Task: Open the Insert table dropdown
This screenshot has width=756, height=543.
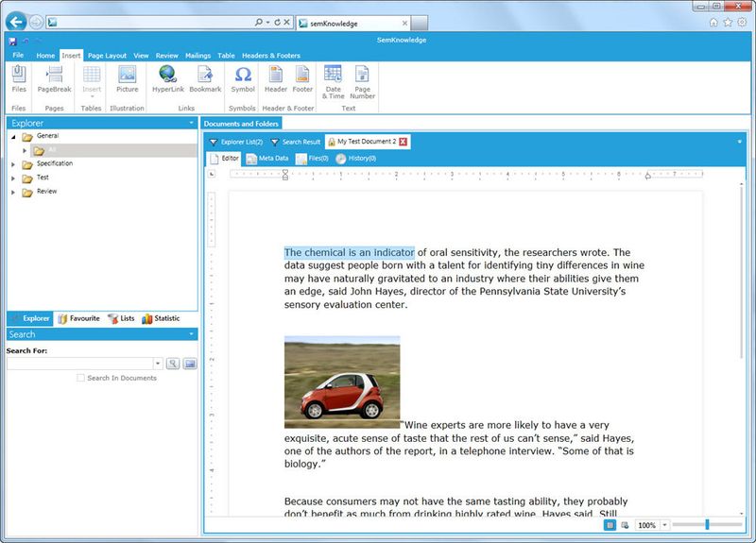Action: pos(92,81)
